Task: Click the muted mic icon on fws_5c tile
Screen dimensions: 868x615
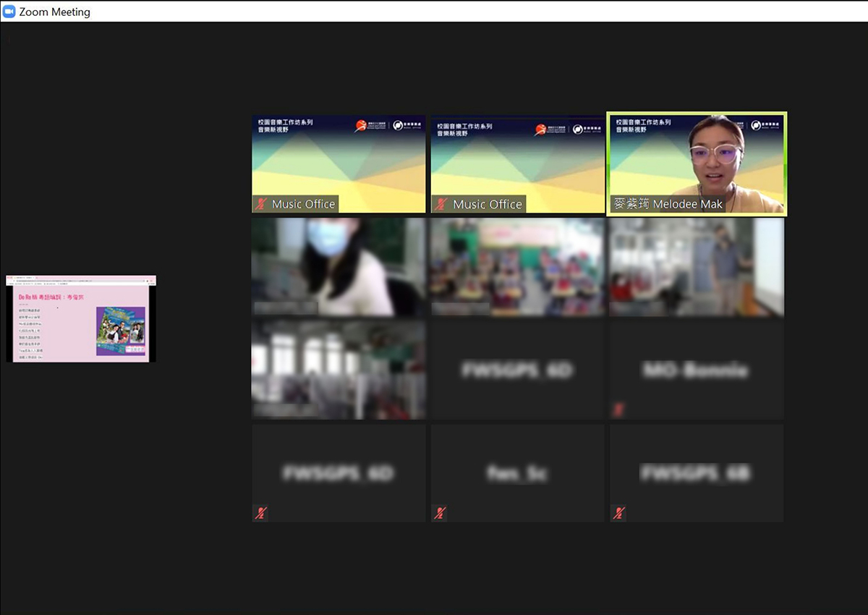Action: 440,513
